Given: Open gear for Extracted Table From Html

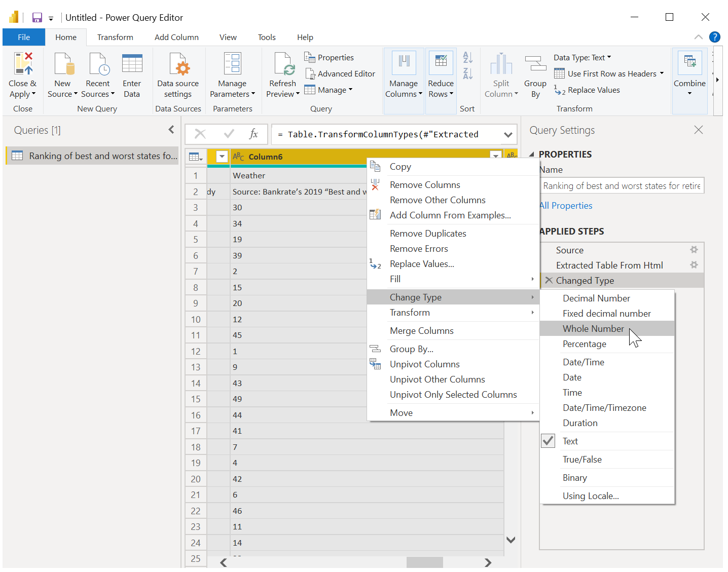Looking at the screenshot, I should 694,265.
